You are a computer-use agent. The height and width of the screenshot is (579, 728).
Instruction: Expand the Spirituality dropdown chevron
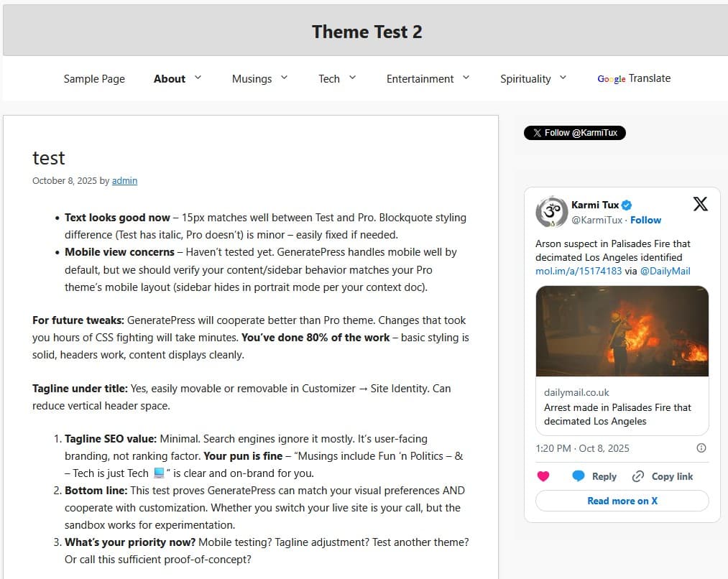563,78
